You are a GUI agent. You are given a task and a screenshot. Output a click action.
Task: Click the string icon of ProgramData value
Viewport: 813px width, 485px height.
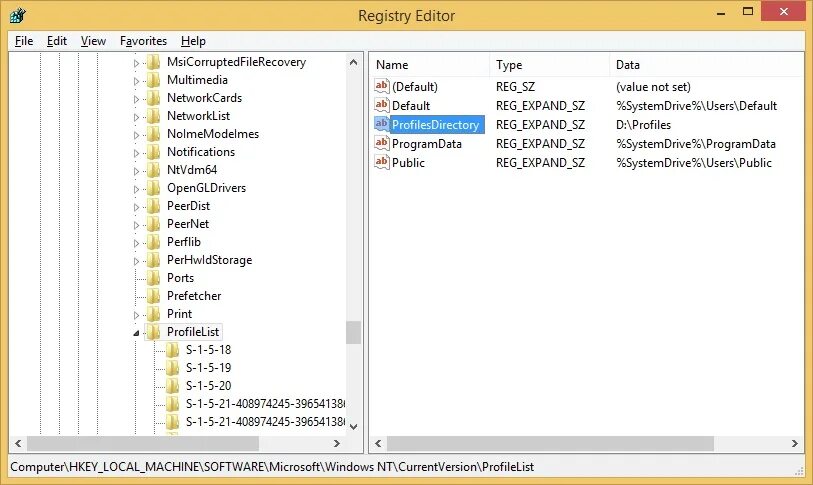(x=382, y=143)
